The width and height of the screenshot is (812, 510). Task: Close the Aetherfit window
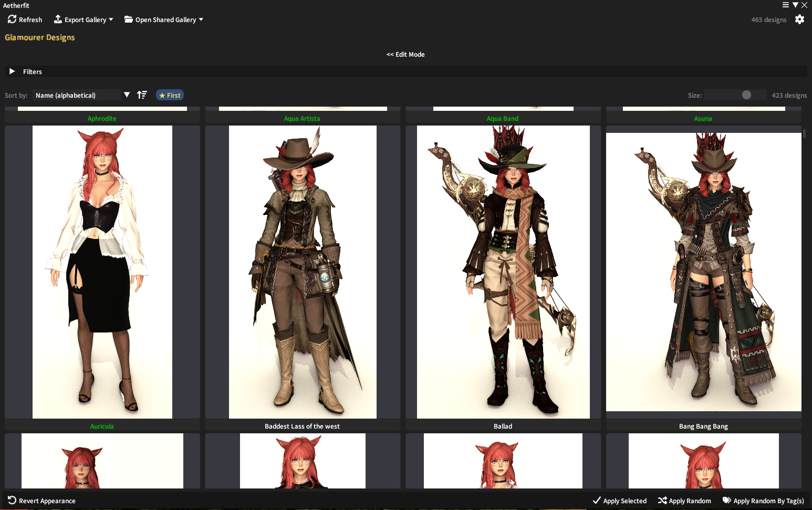805,5
